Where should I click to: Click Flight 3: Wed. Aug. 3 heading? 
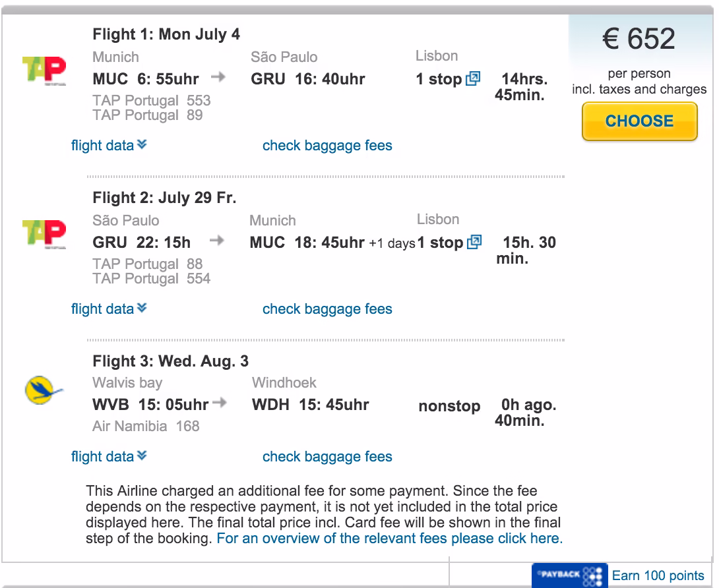click(170, 361)
